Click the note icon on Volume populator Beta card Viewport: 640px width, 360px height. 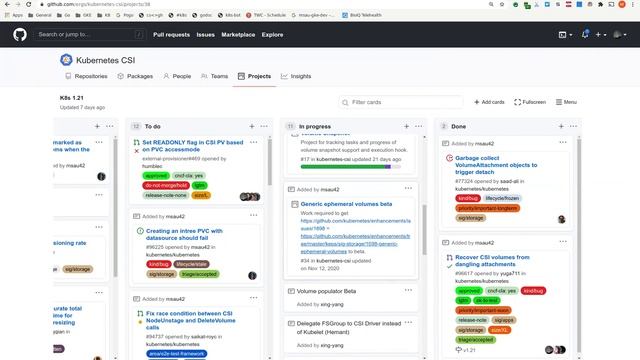291,291
